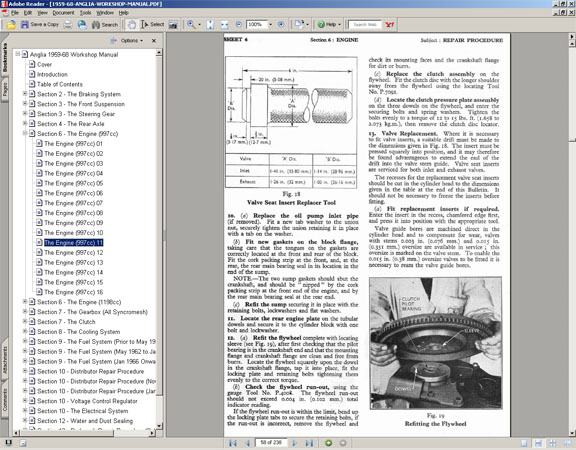Click the zoom out minus button
The width and height of the screenshot is (576, 450).
pos(239,25)
